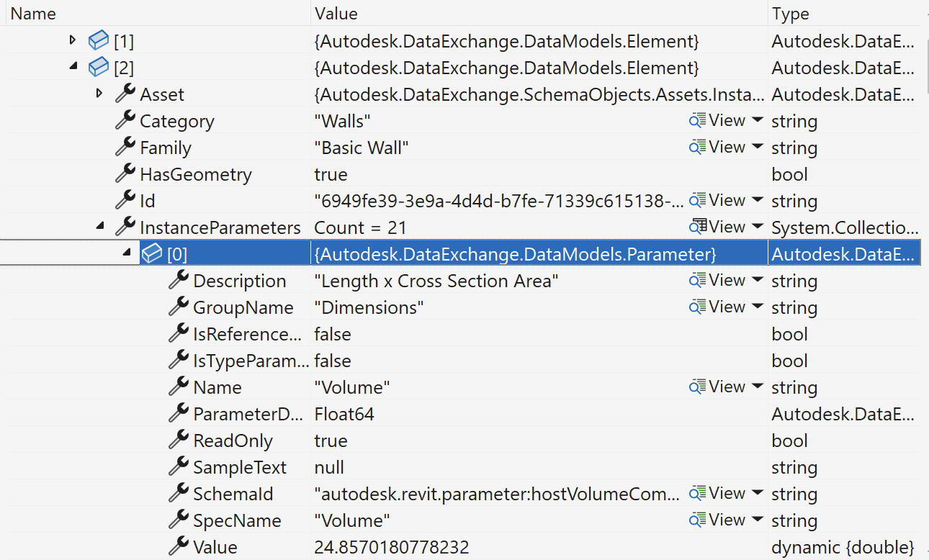Image resolution: width=929 pixels, height=560 pixels.
Task: Click the cube icon beside [1]
Action: click(98, 42)
